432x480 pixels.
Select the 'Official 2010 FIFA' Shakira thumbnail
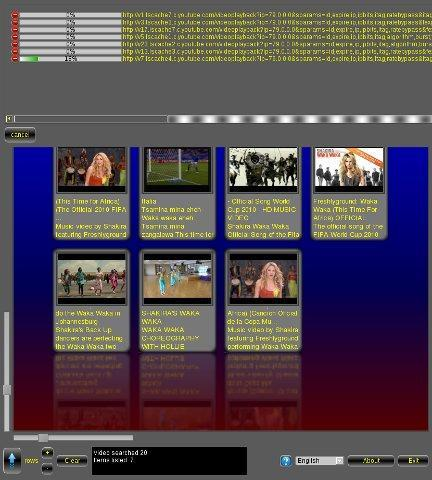click(92, 170)
